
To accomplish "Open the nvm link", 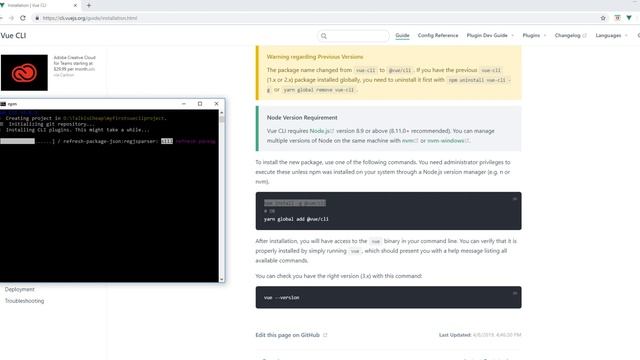I will [410, 141].
